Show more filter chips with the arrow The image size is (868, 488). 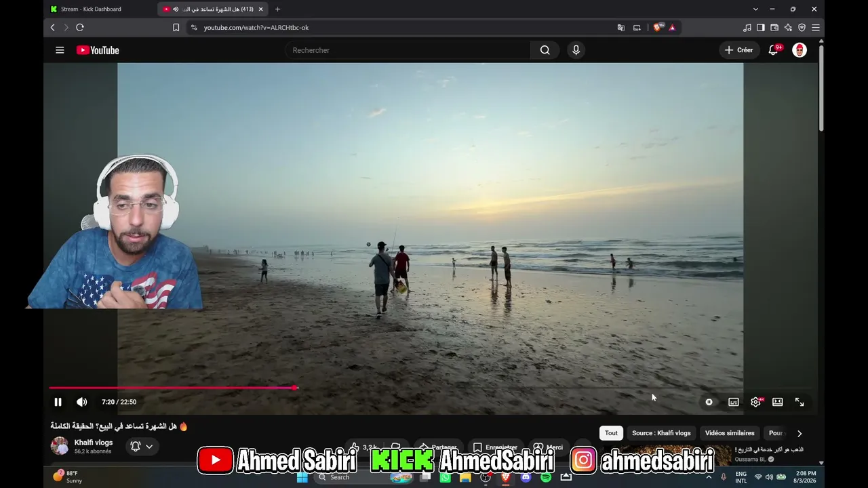(800, 433)
